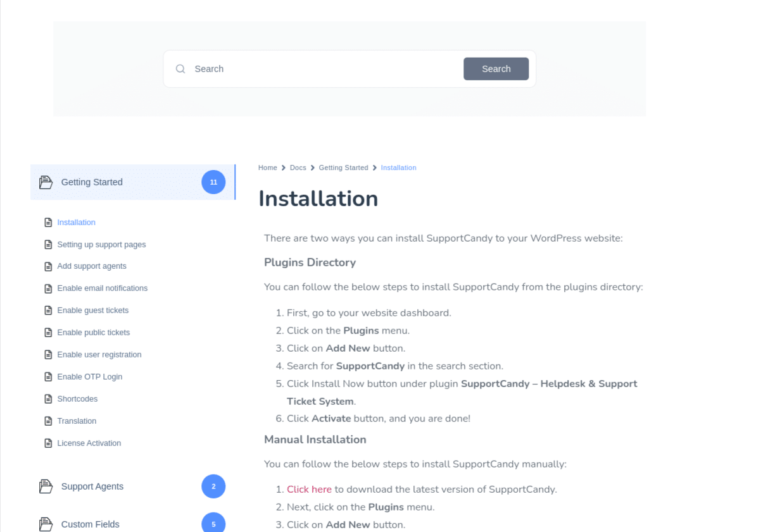Click the Support Agents count badge 2
Screen dimensions: 775x532
[x=213, y=486]
